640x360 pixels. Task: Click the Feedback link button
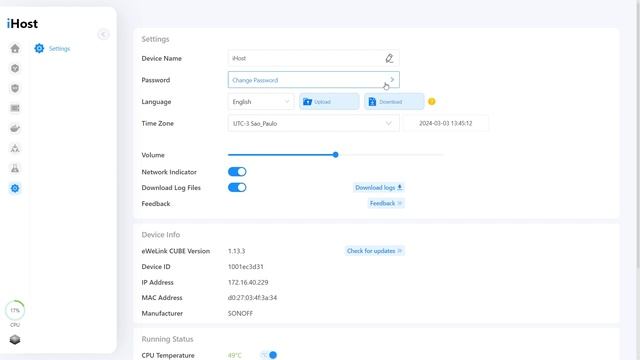(386, 203)
